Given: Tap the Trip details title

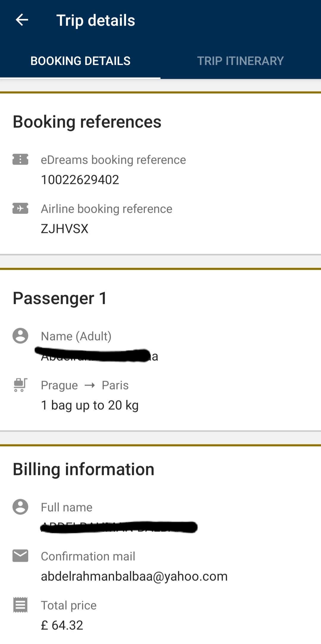Looking at the screenshot, I should coord(96,20).
